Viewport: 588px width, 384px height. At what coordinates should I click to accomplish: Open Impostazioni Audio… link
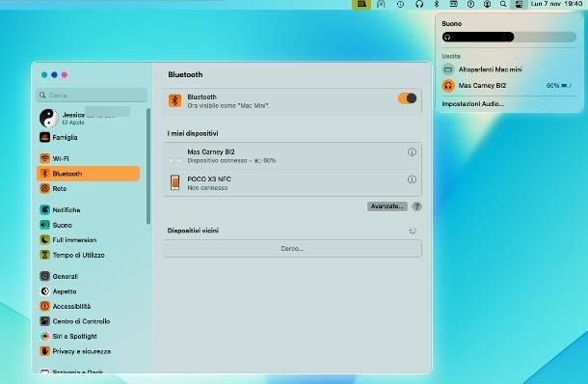point(473,104)
